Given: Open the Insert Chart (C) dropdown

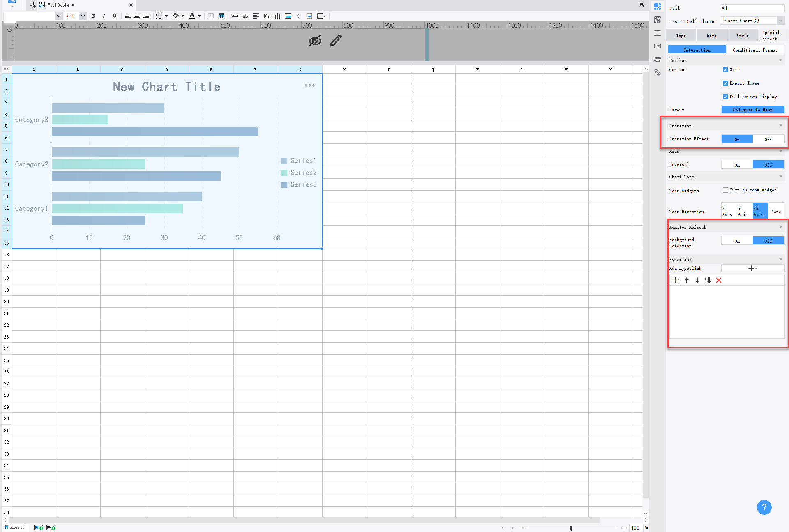Looking at the screenshot, I should pyautogui.click(x=780, y=21).
